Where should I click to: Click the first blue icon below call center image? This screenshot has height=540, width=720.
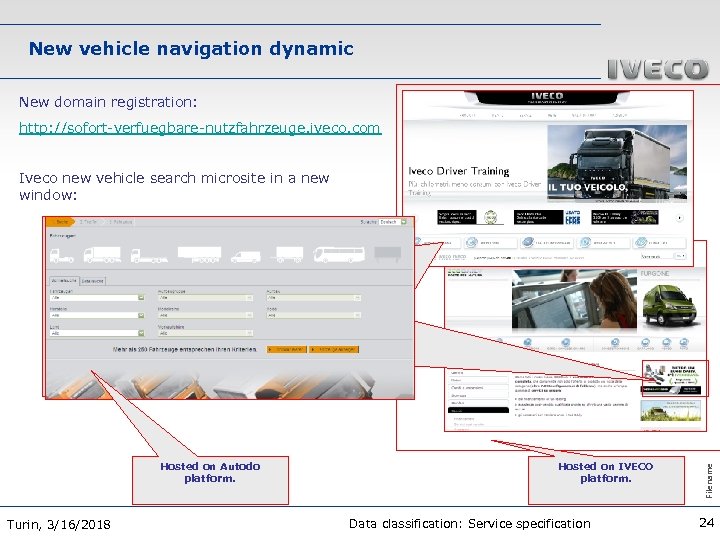pos(527,342)
